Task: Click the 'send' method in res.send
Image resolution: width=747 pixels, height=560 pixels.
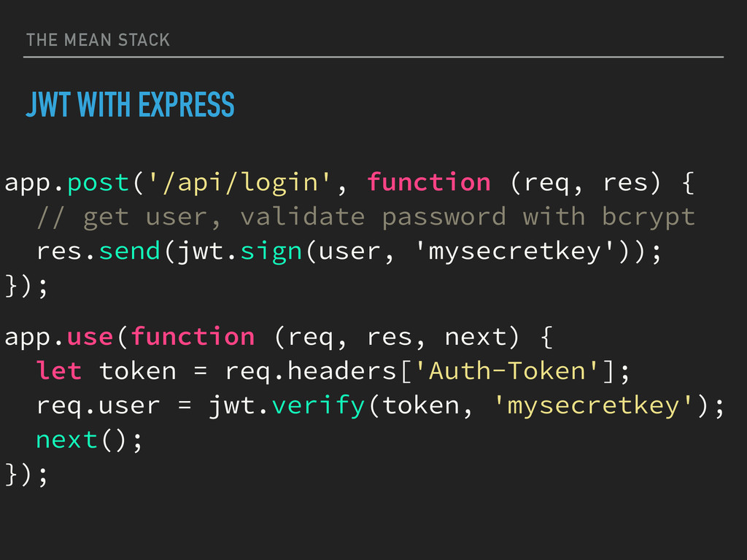Action: (x=129, y=251)
